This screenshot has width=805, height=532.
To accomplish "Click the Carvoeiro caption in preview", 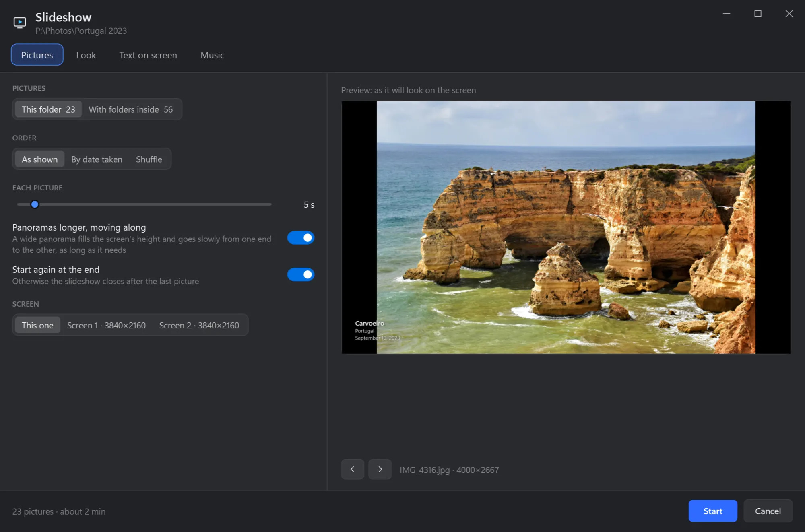I will (369, 323).
